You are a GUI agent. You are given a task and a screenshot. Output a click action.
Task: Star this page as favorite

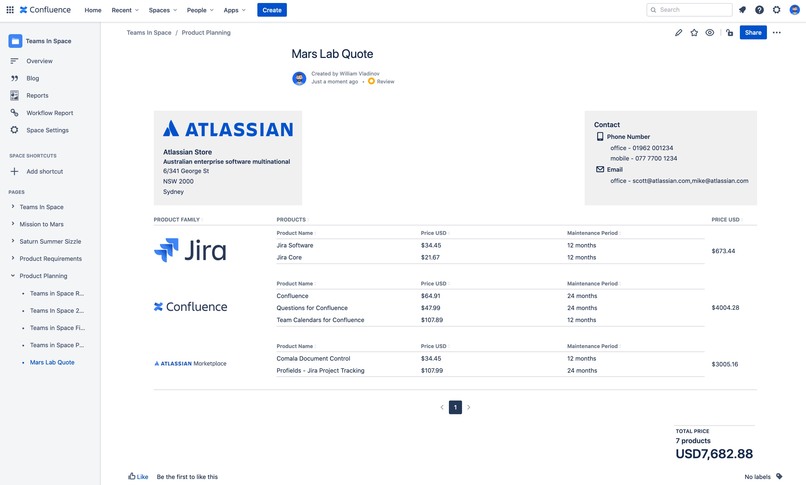(694, 32)
